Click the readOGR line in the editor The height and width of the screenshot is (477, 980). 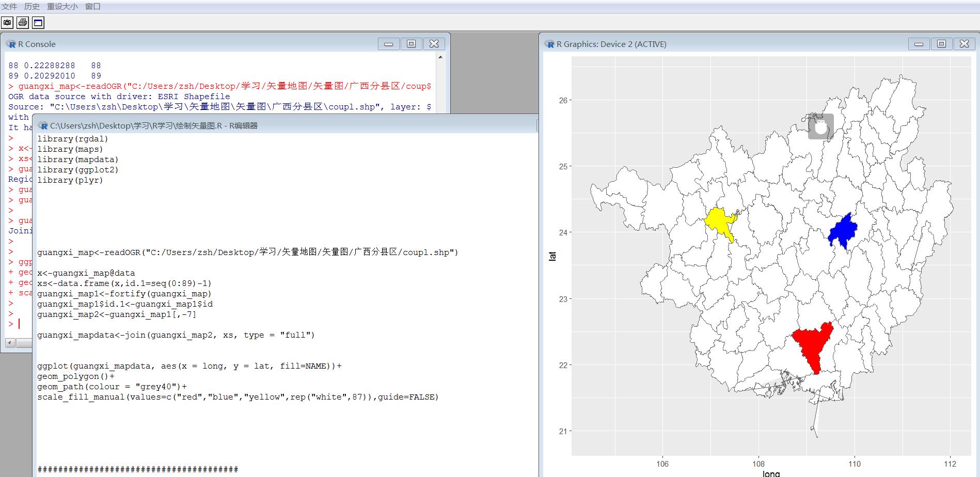(x=248, y=252)
